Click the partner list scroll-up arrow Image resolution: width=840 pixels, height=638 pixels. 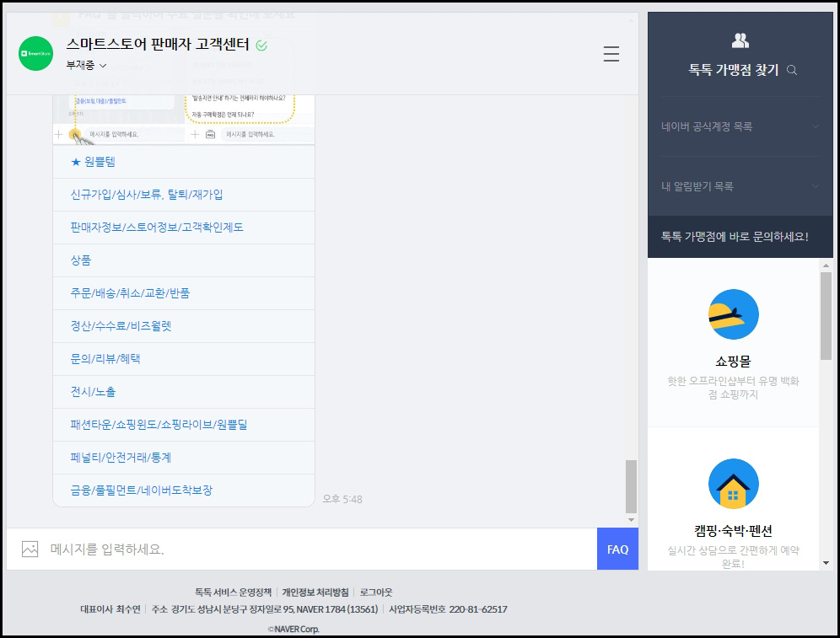pos(826,265)
